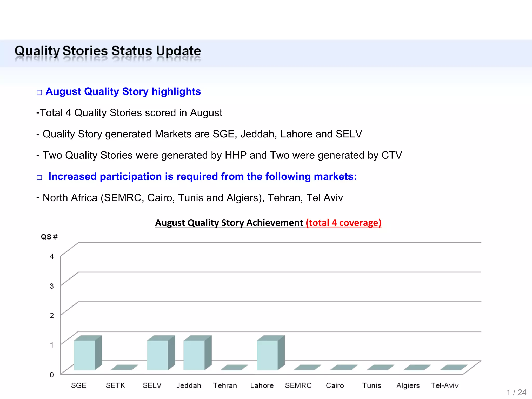Click the Algiers axis label
Screen dimensions: 532x399
tap(408, 385)
